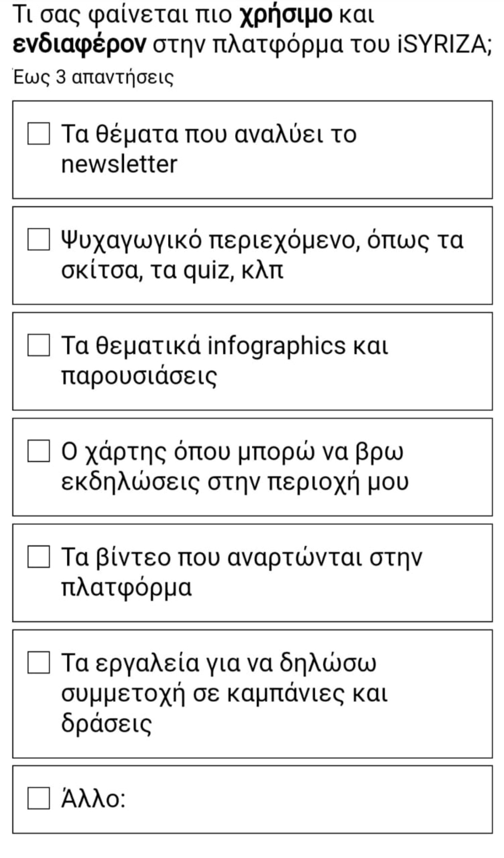Select the θεματικά infographics checkbox

[x=39, y=345]
